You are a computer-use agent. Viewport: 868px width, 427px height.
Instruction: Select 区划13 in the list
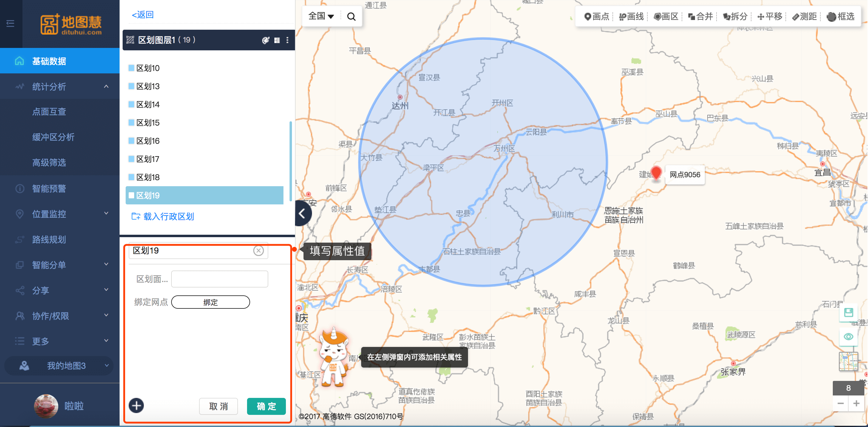(205, 86)
